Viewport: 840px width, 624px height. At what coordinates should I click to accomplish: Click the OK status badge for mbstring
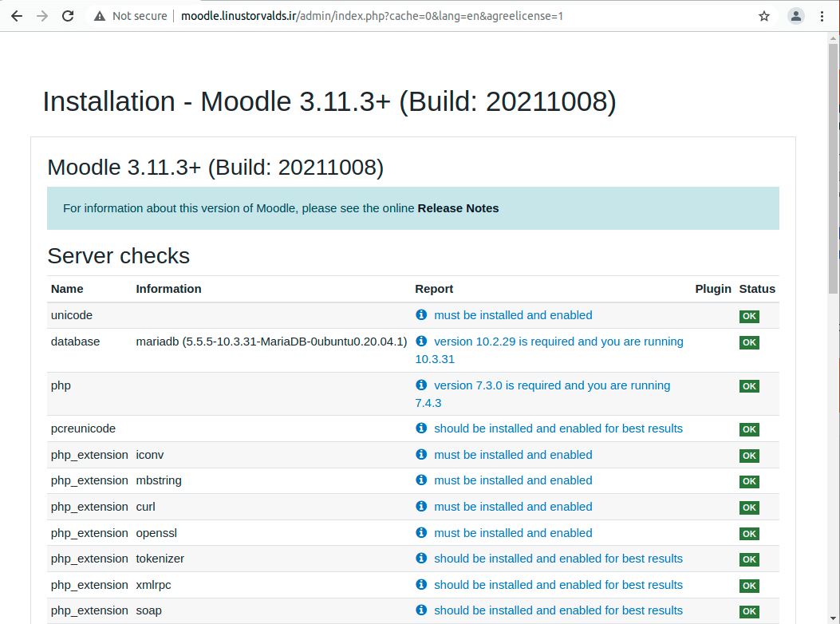pos(749,481)
